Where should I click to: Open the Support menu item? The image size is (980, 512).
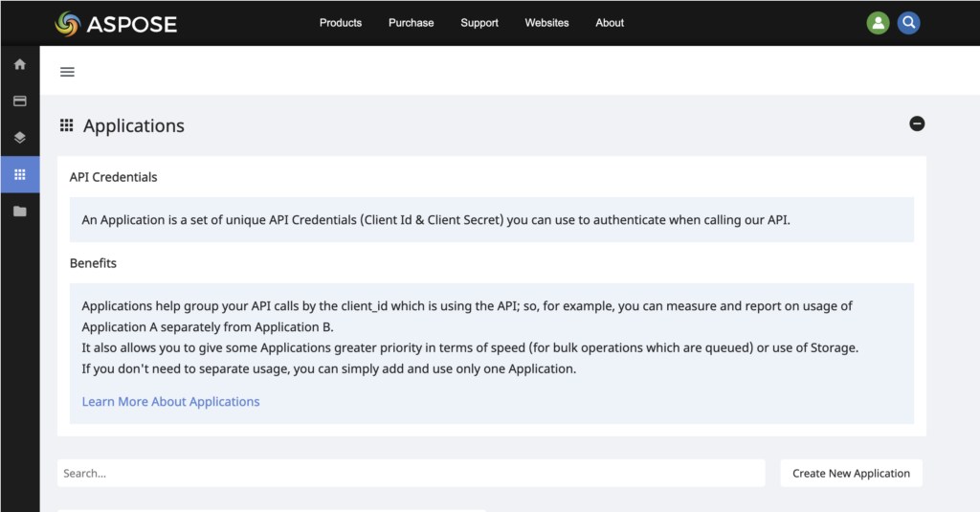click(479, 23)
